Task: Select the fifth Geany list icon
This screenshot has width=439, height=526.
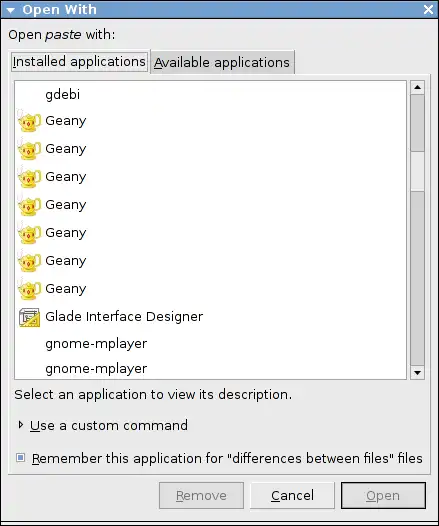Action: click(x=29, y=233)
